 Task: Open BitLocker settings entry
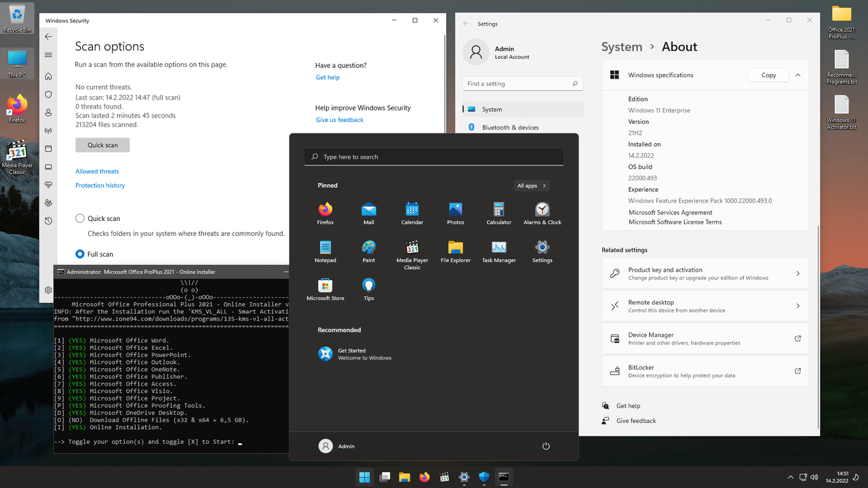705,371
